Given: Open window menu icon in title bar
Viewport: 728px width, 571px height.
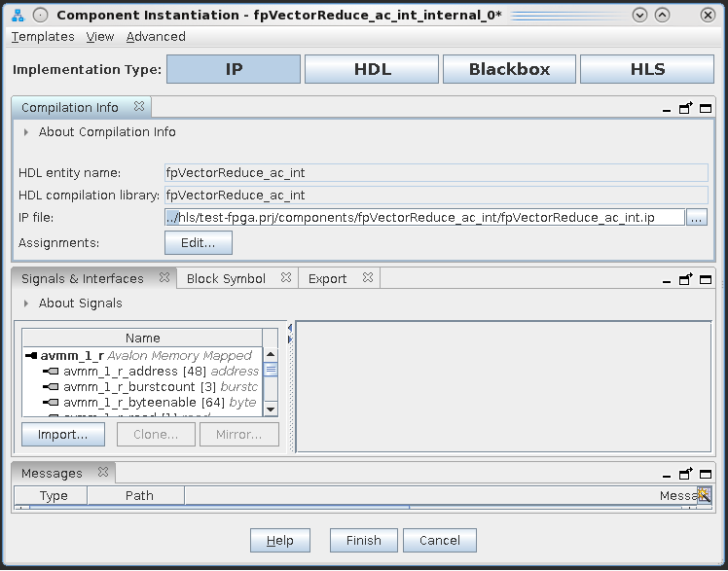Looking at the screenshot, I should 18,16.
